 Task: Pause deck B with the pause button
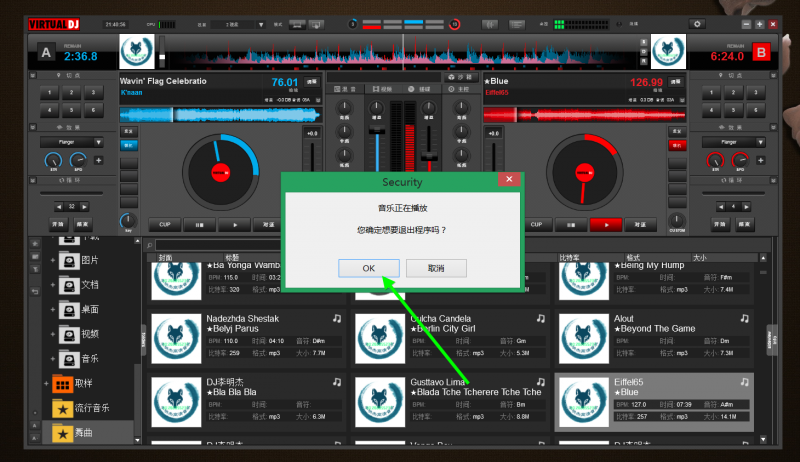571,224
